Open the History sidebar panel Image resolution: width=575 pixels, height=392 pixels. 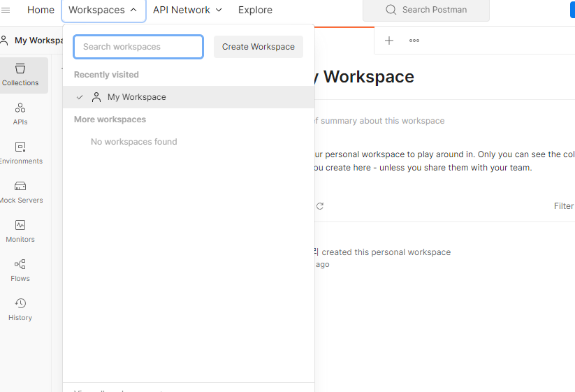point(20,310)
